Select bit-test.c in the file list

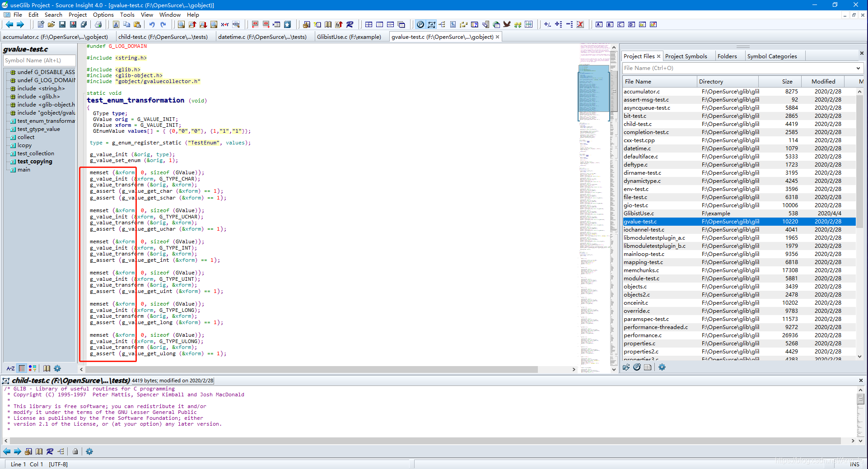739,116
